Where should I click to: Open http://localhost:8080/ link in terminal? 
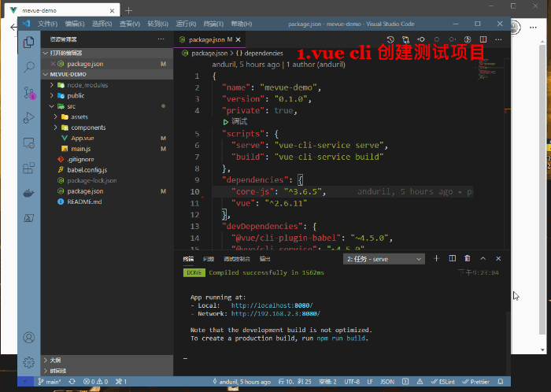[272, 305]
